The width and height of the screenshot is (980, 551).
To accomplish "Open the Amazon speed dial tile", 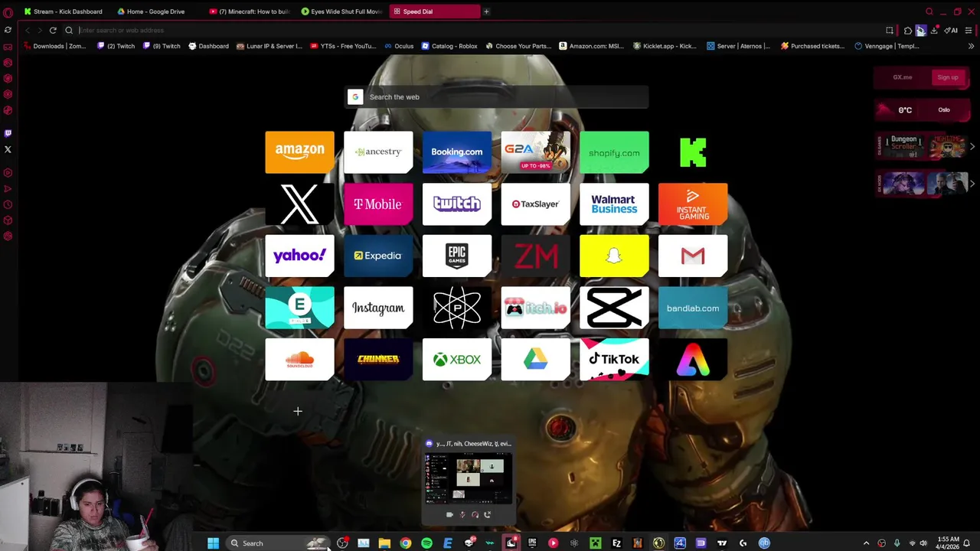I will [x=299, y=152].
